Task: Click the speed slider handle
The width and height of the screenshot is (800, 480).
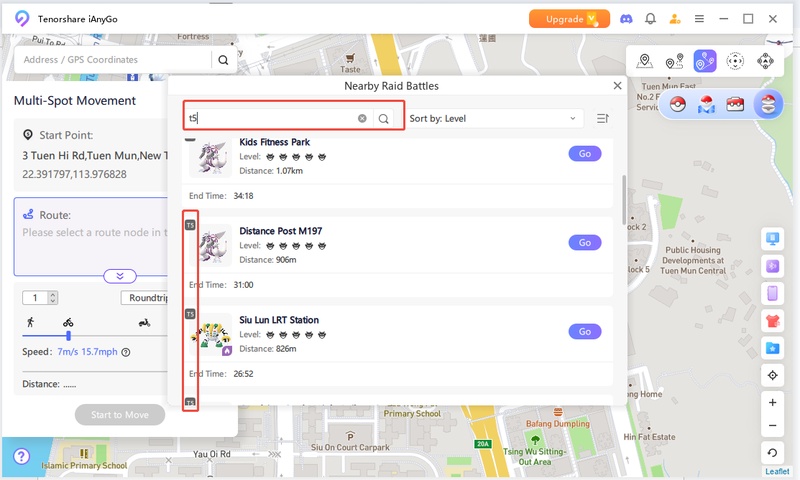Action: [68, 336]
